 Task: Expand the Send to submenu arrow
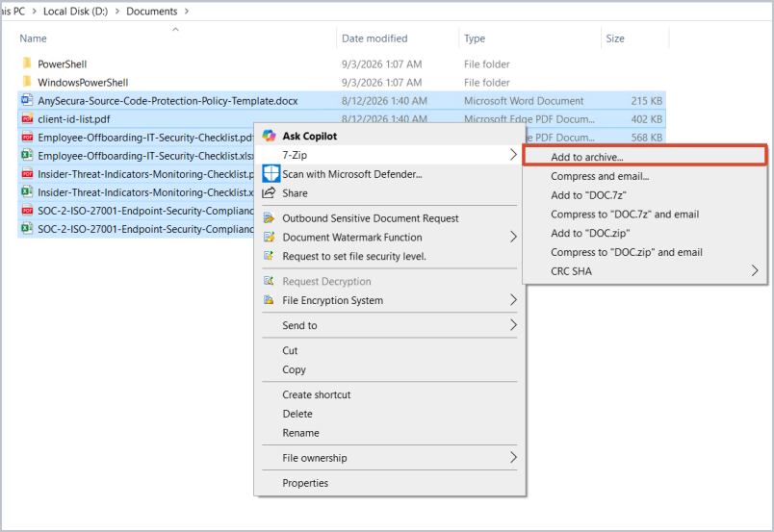tap(513, 325)
